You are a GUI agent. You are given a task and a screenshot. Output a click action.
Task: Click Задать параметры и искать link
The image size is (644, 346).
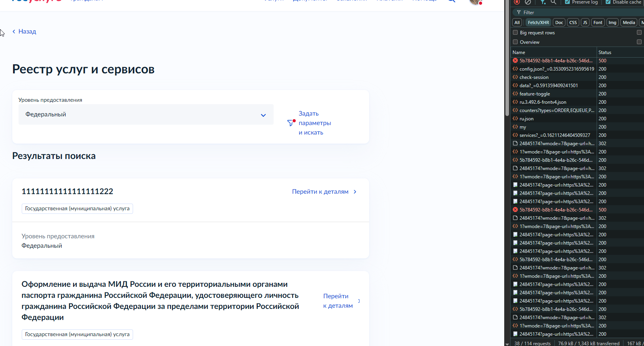click(315, 123)
